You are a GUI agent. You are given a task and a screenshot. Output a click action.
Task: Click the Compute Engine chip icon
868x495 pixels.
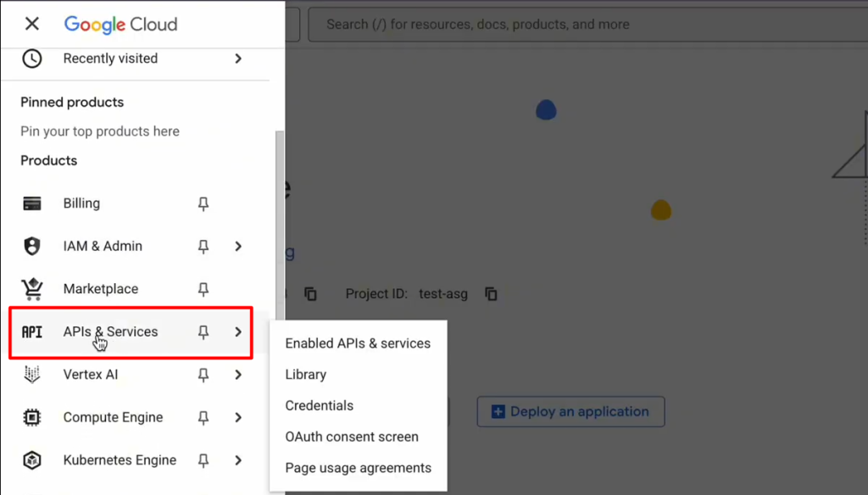click(32, 418)
